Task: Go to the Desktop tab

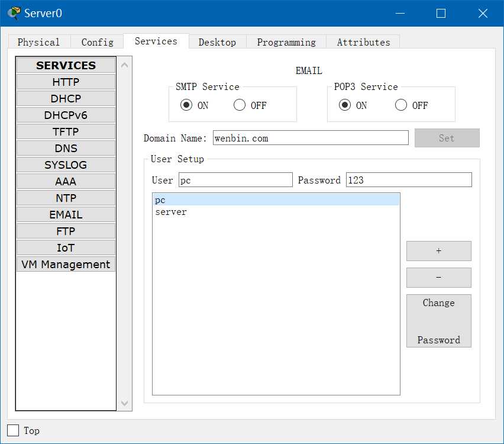Action: tap(217, 42)
